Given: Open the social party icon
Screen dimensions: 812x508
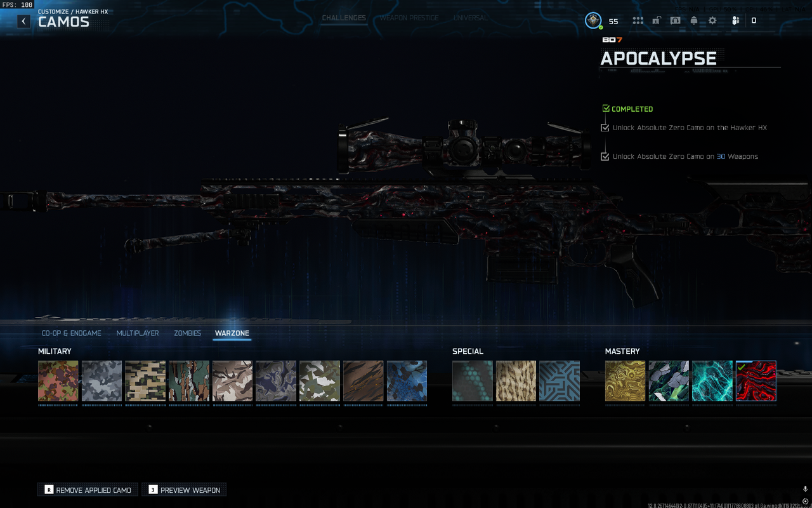Looking at the screenshot, I should coord(736,20).
